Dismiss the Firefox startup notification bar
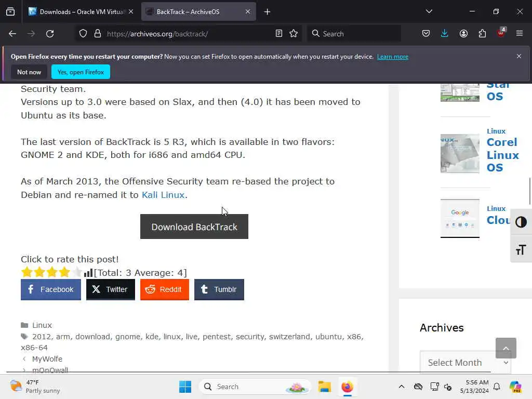This screenshot has width=532, height=399. [x=519, y=56]
